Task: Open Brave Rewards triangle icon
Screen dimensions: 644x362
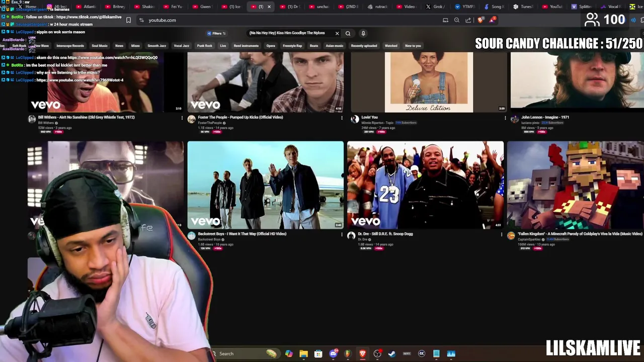Action: [x=492, y=20]
